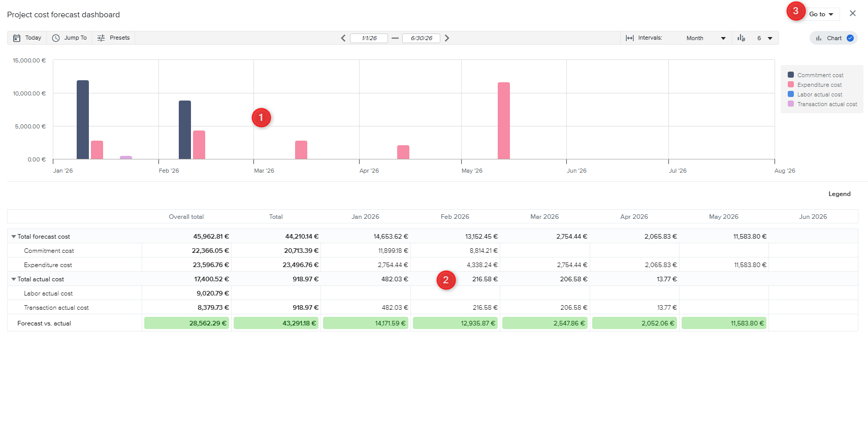
Task: Advance to next date range arrow
Action: click(447, 38)
